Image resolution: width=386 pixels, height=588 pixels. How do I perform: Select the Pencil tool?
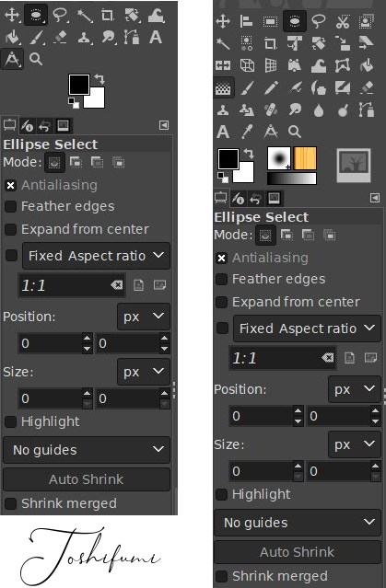[x=271, y=88]
